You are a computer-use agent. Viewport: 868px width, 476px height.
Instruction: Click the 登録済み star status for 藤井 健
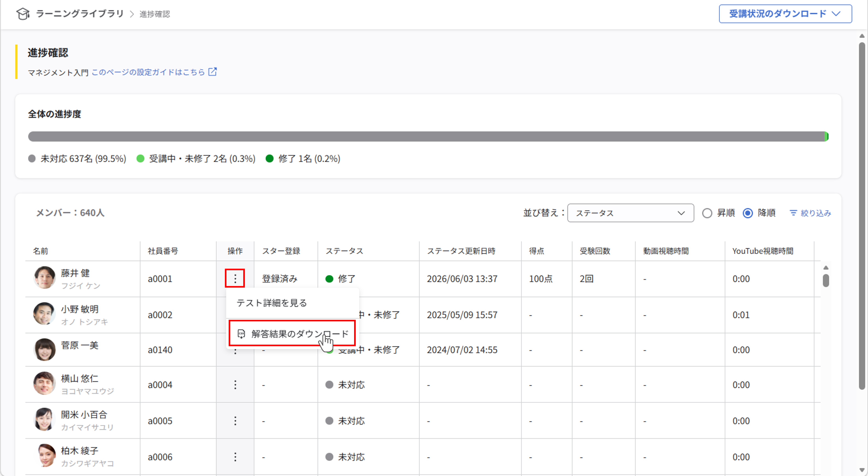coord(280,279)
